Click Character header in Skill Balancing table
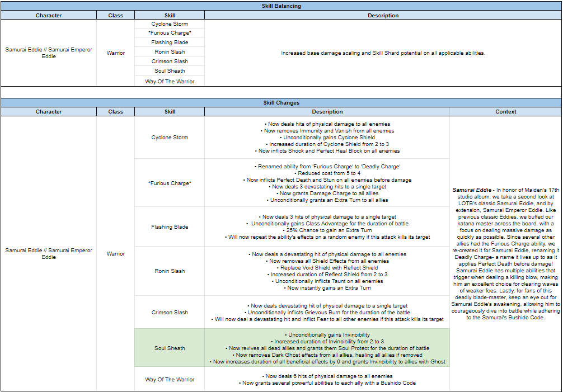This screenshot has height=392, width=563. [x=49, y=16]
